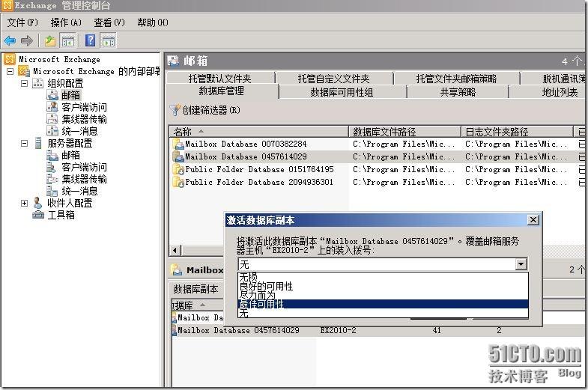Viewport: 588px width, 390px height.
Task: Open help via the question mark toolbar icon
Action: tap(91, 40)
